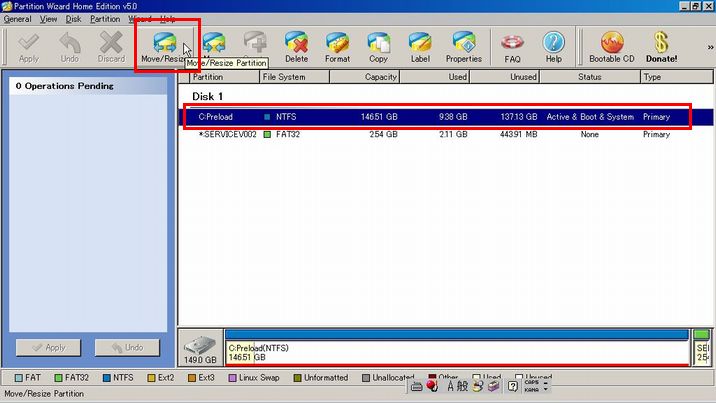
Task: Click the IME red ball icon
Action: pos(432,386)
